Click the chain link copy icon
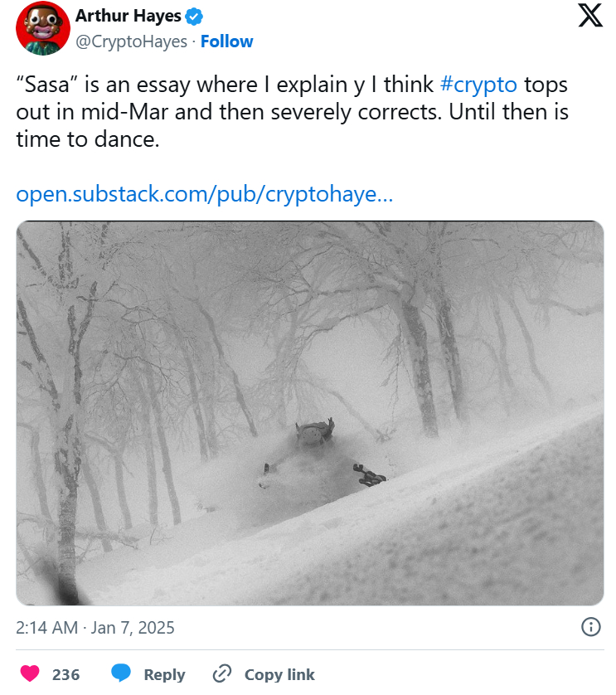The height and width of the screenshot is (695, 616). pyautogui.click(x=221, y=673)
